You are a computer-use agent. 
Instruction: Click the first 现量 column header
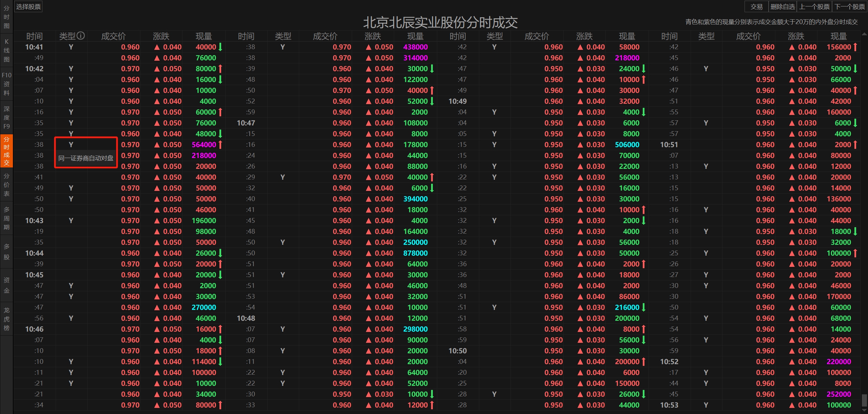(x=204, y=36)
